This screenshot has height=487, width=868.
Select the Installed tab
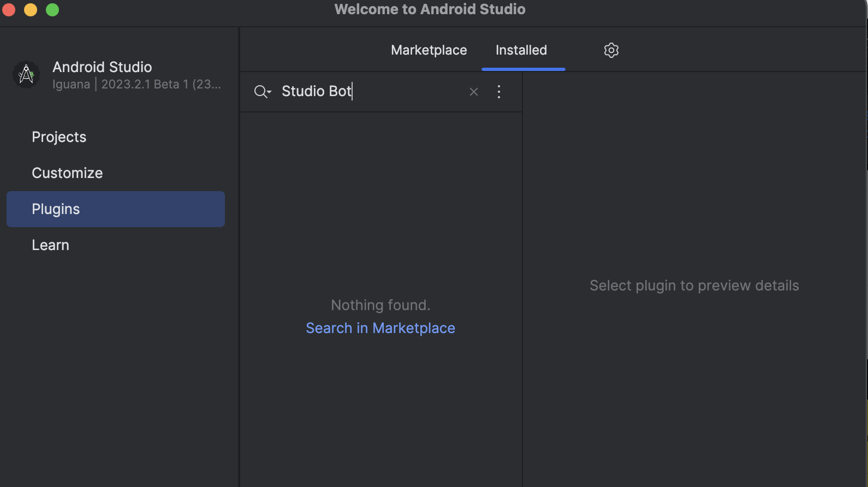(521, 50)
